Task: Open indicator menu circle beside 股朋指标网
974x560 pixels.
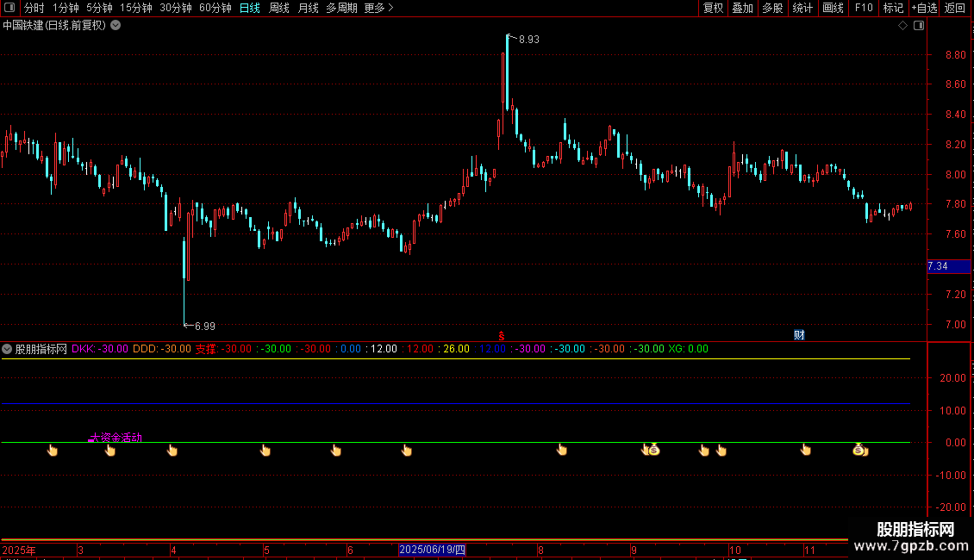Action: 7,349
